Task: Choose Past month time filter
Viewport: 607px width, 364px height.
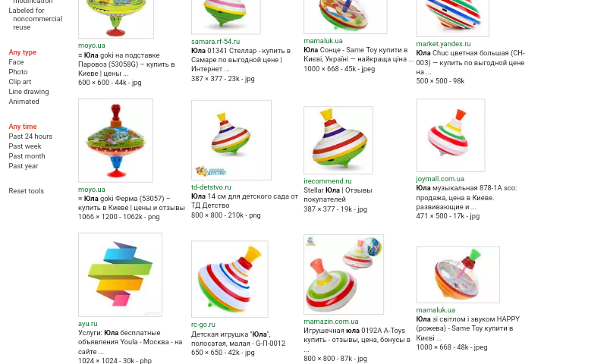Action: click(27, 156)
